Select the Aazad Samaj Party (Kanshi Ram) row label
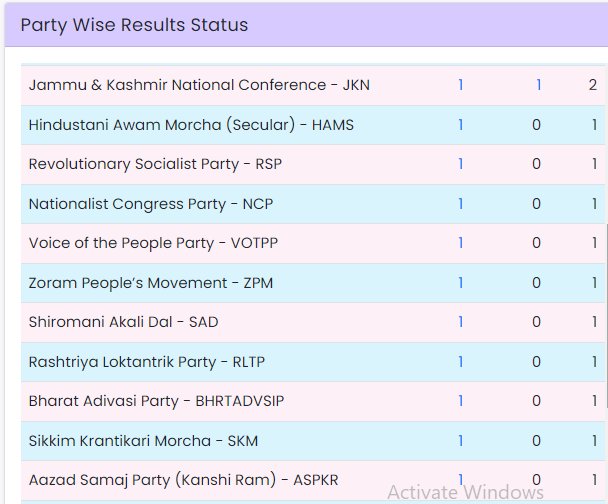This screenshot has height=504, width=608. (184, 480)
